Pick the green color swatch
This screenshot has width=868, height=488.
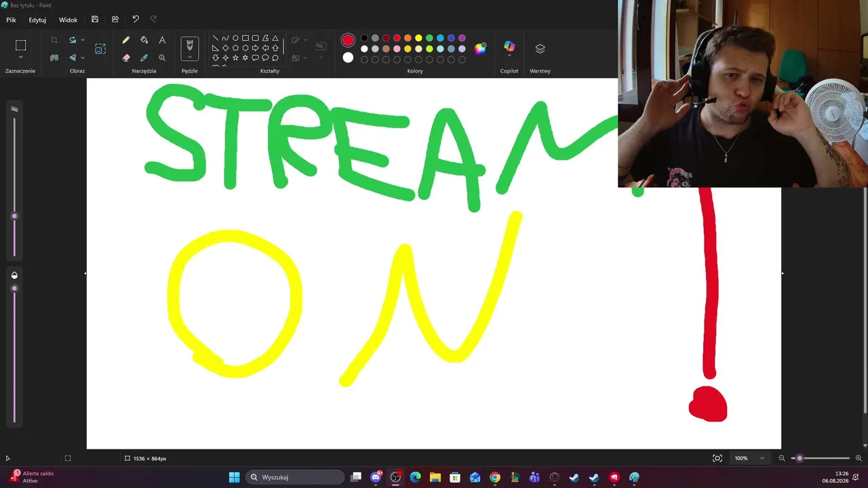pyautogui.click(x=429, y=38)
